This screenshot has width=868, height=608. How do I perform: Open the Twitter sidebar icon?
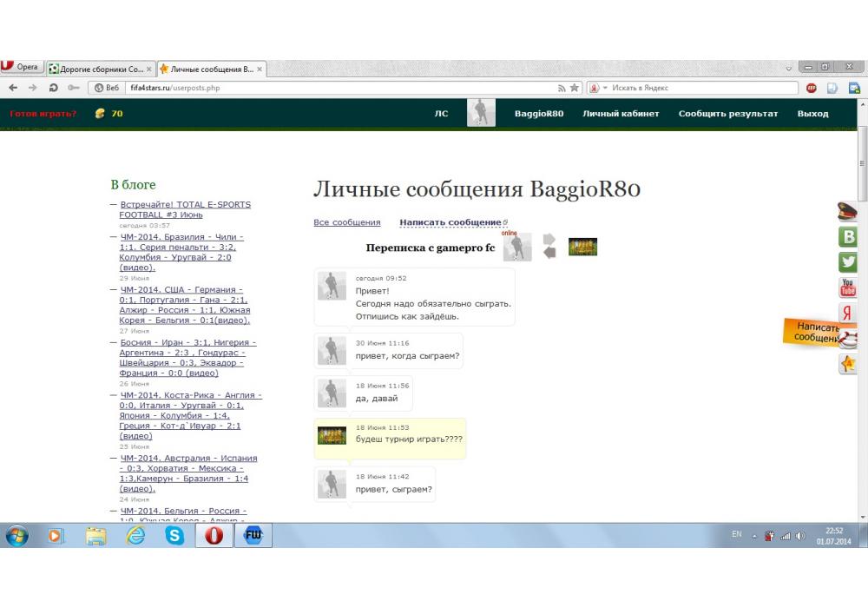[848, 262]
